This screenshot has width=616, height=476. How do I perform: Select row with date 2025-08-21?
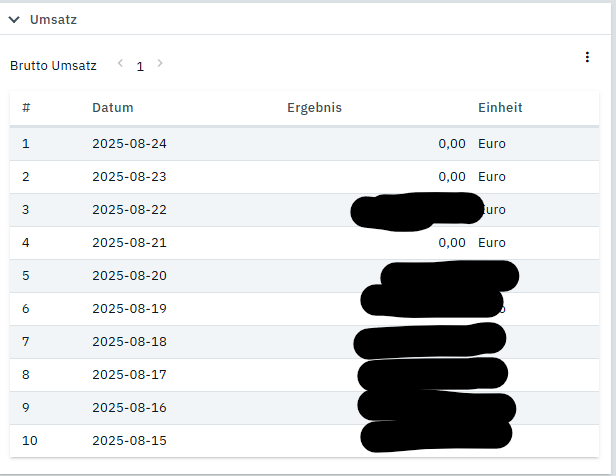[x=304, y=243]
